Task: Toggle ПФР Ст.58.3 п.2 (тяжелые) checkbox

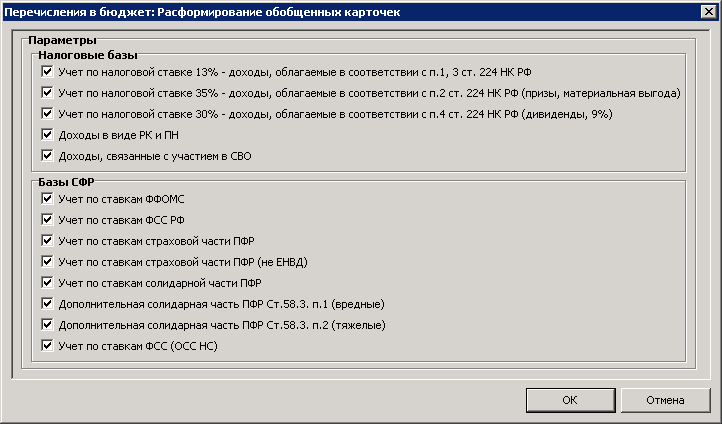Action: pos(47,325)
